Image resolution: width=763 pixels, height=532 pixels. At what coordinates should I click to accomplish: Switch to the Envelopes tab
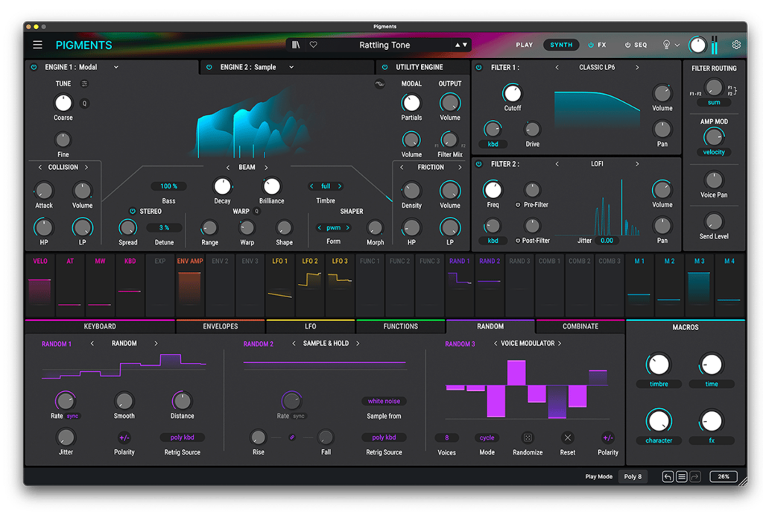pyautogui.click(x=221, y=326)
